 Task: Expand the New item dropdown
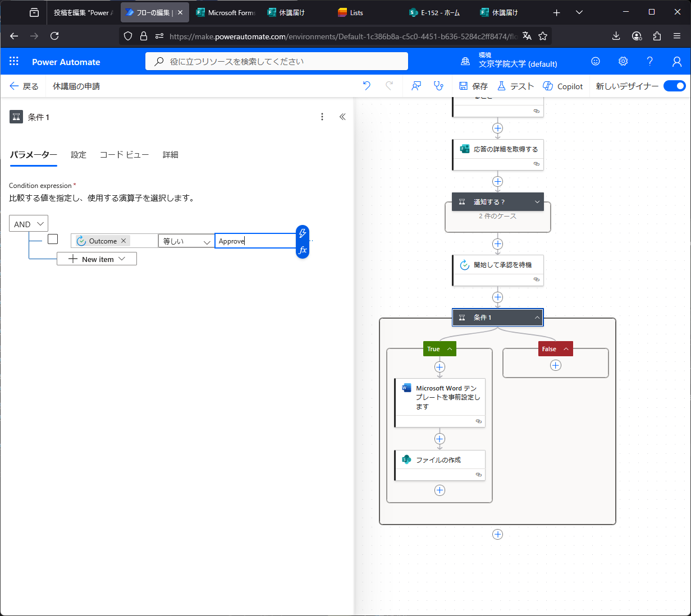97,259
